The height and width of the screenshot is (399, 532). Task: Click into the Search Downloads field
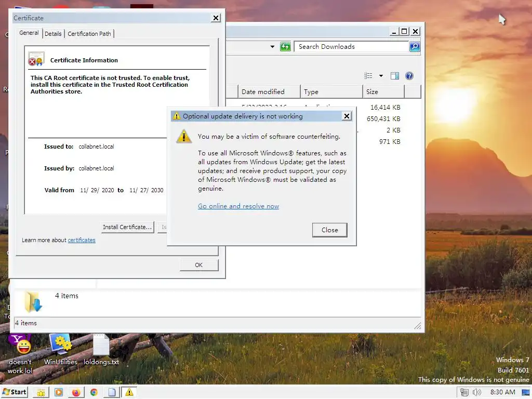[351, 46]
